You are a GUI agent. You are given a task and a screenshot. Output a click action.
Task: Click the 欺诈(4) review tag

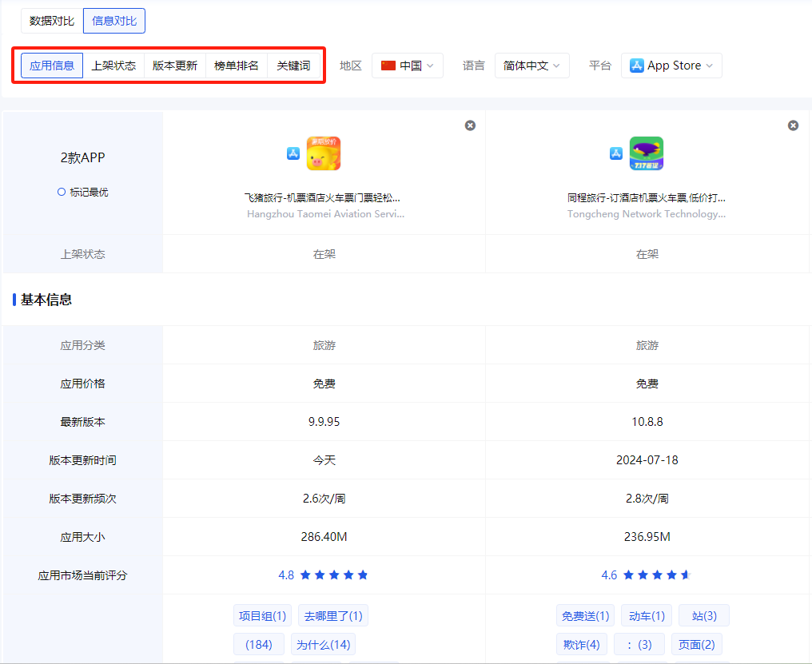click(582, 644)
